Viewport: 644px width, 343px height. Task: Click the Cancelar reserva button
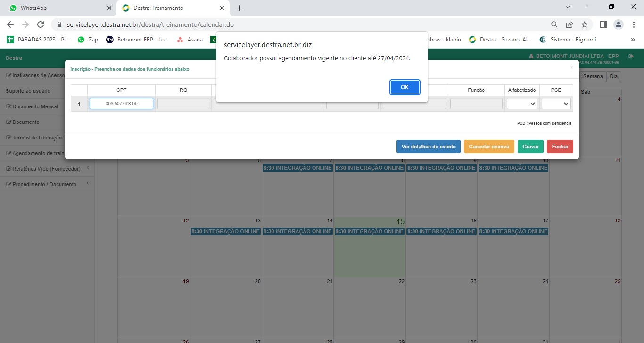click(489, 147)
